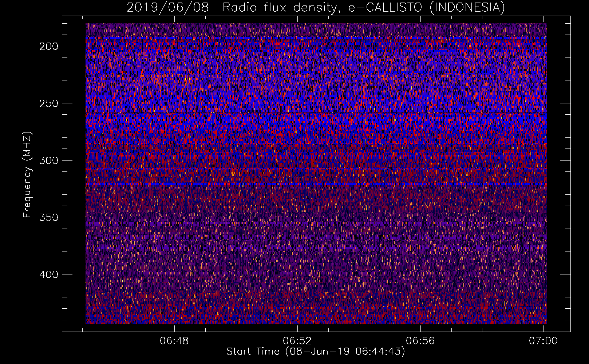Click the 'Start Time (08-Jun-19 06:44:43)' label
Image resolution: width=589 pixels, height=364 pixels.
coord(316,352)
